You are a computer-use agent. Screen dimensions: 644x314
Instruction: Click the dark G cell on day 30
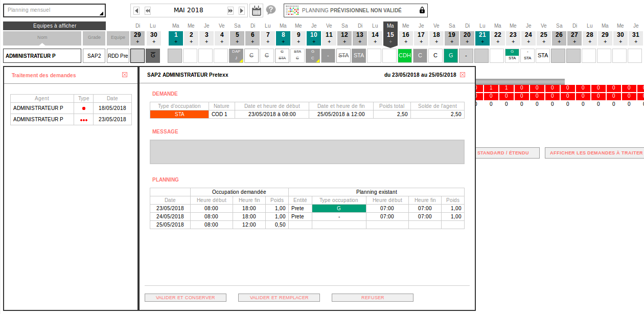click(153, 55)
